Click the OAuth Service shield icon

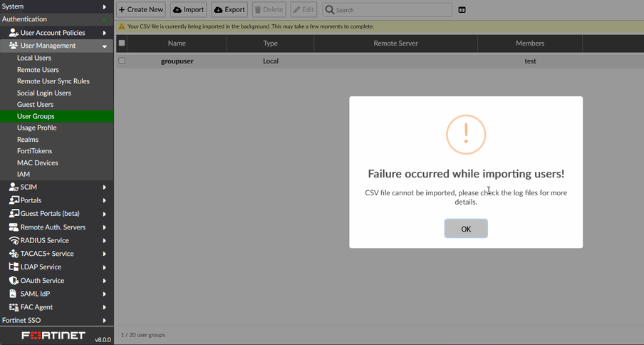[x=14, y=280]
